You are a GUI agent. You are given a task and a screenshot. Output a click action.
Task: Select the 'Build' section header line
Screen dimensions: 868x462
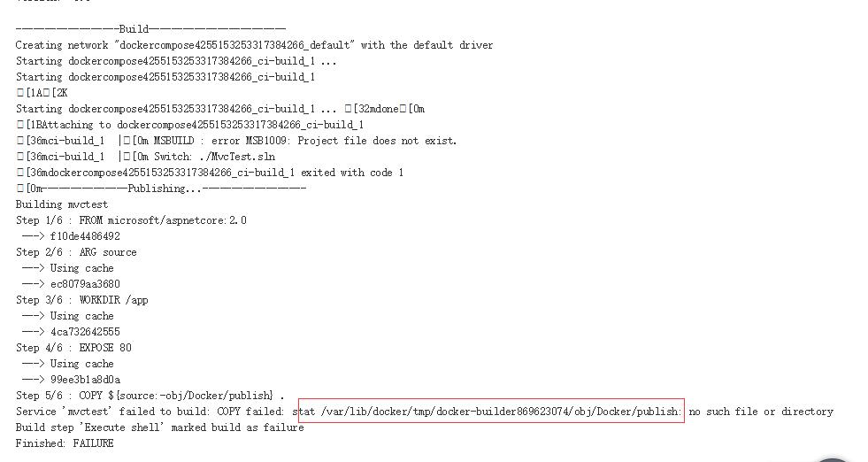[150, 29]
